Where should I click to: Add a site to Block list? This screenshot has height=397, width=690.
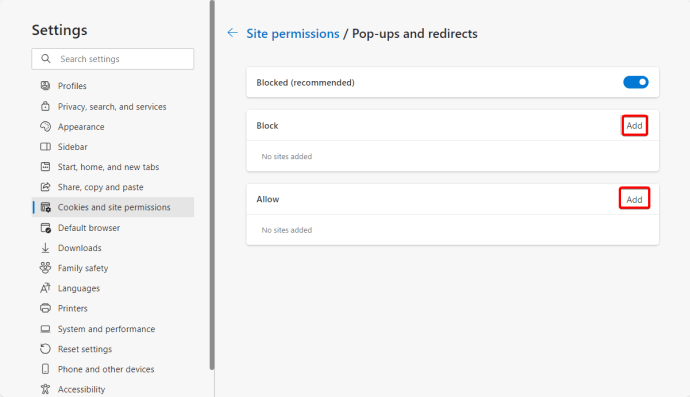[634, 125]
